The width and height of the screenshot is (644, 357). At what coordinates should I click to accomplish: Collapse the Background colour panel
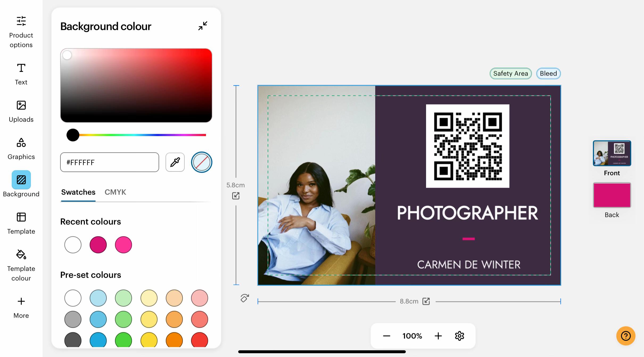pyautogui.click(x=203, y=26)
